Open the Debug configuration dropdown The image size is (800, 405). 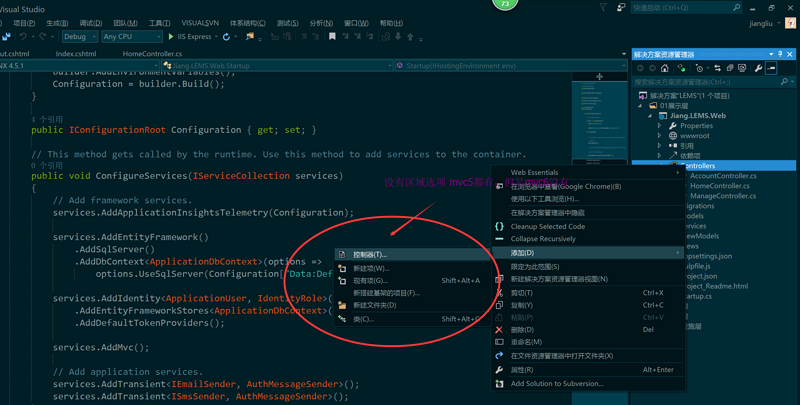(x=80, y=37)
